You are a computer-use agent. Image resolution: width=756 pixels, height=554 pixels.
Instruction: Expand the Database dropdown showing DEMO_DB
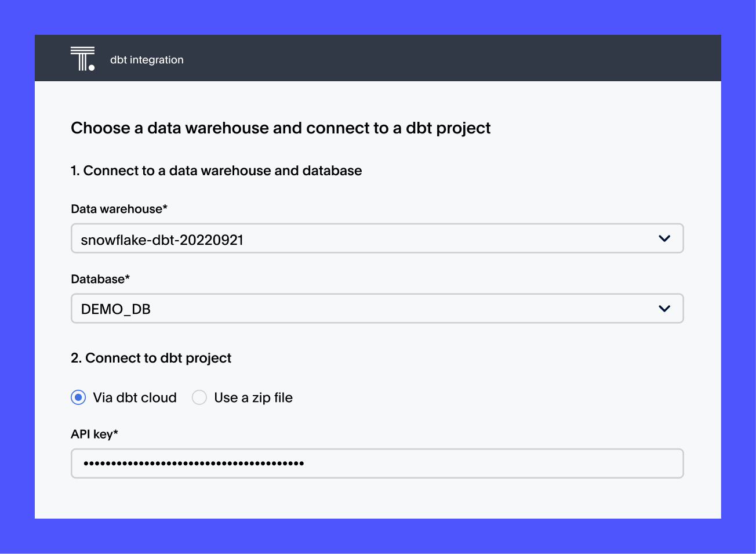(x=377, y=308)
